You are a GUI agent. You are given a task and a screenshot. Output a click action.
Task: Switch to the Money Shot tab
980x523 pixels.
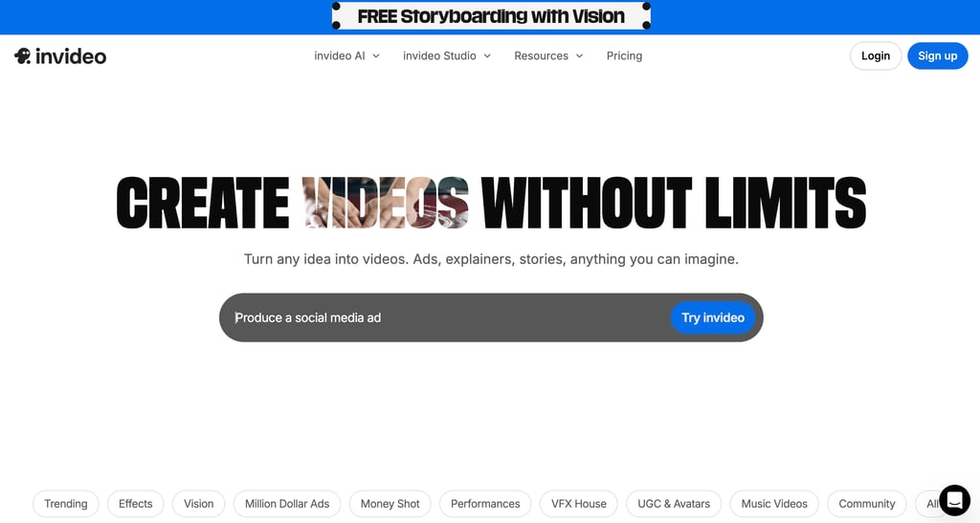[390, 504]
